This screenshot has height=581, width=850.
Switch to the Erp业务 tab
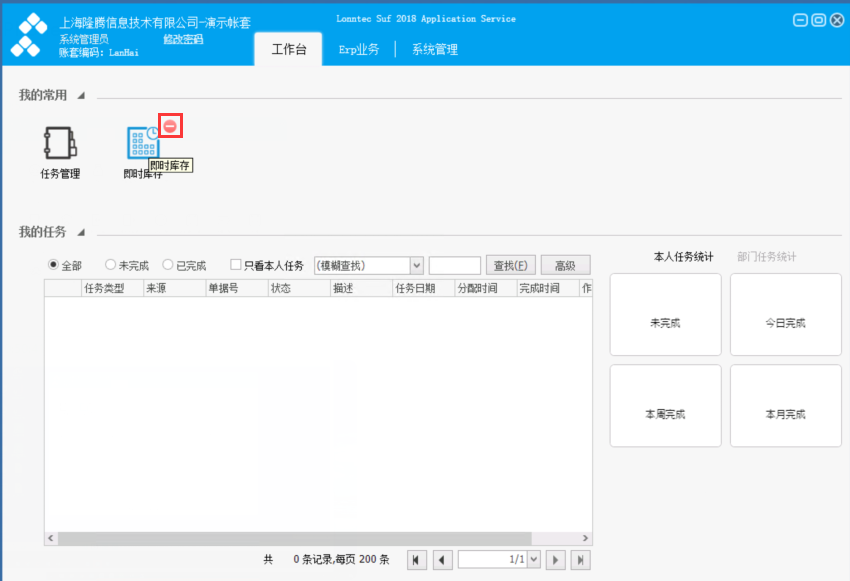[x=359, y=49]
